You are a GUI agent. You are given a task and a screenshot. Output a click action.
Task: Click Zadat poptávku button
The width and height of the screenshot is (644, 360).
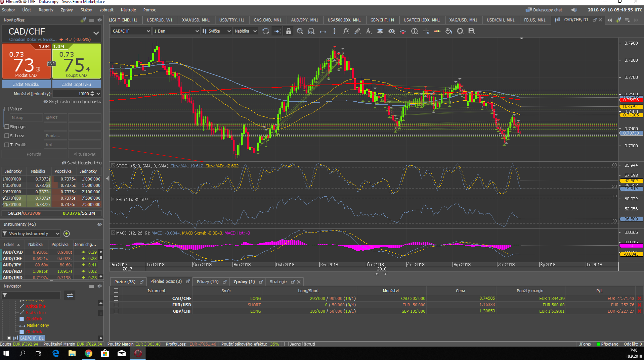77,84
